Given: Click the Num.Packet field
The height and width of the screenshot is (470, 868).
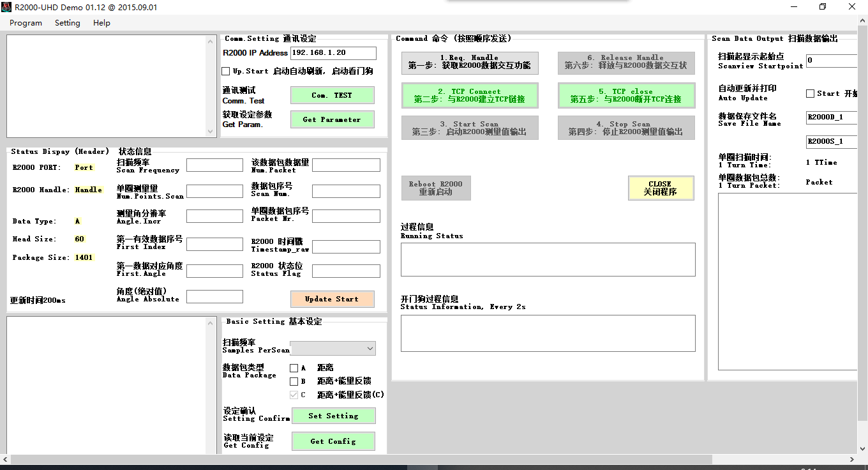Looking at the screenshot, I should click(x=346, y=165).
